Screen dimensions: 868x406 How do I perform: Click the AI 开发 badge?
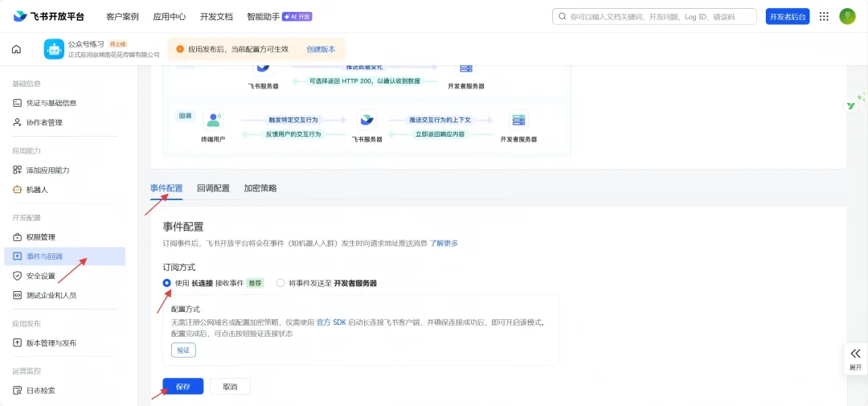click(x=297, y=17)
